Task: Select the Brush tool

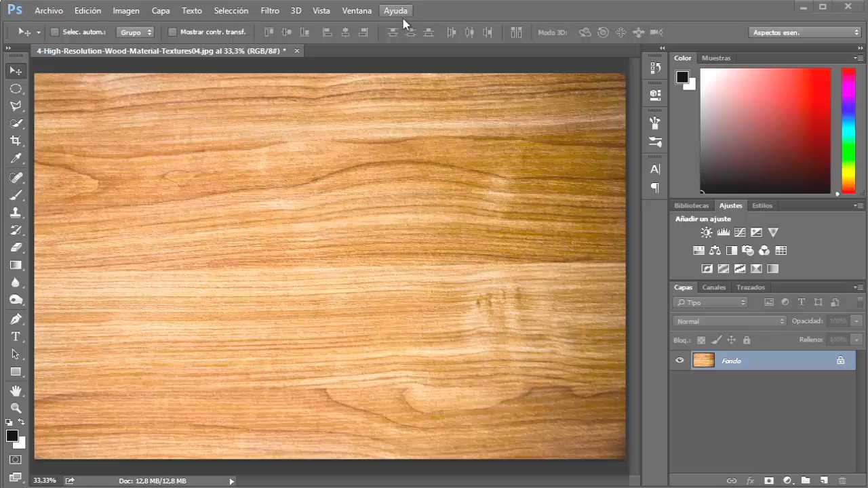Action: point(16,195)
